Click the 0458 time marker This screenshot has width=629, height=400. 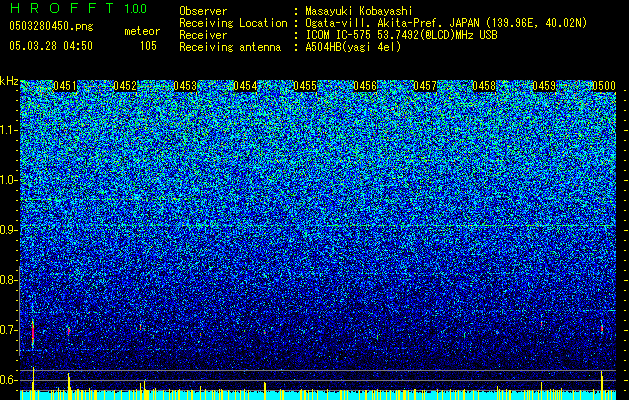point(484,86)
